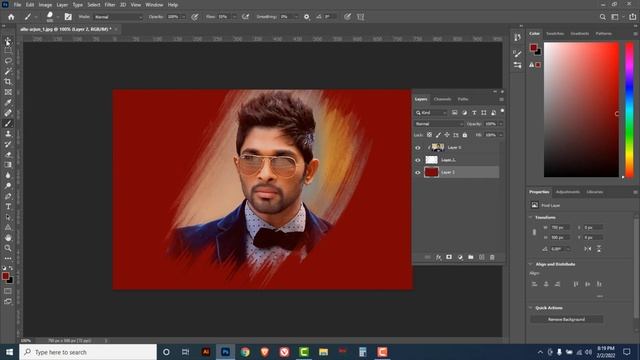Select the Lasso tool
This screenshot has height=360, width=640.
tap(8, 61)
